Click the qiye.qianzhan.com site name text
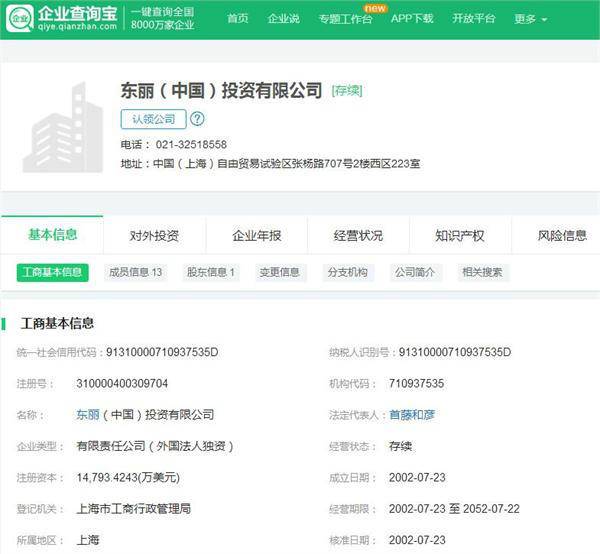Image resolution: width=600 pixels, height=554 pixels. 77,26
